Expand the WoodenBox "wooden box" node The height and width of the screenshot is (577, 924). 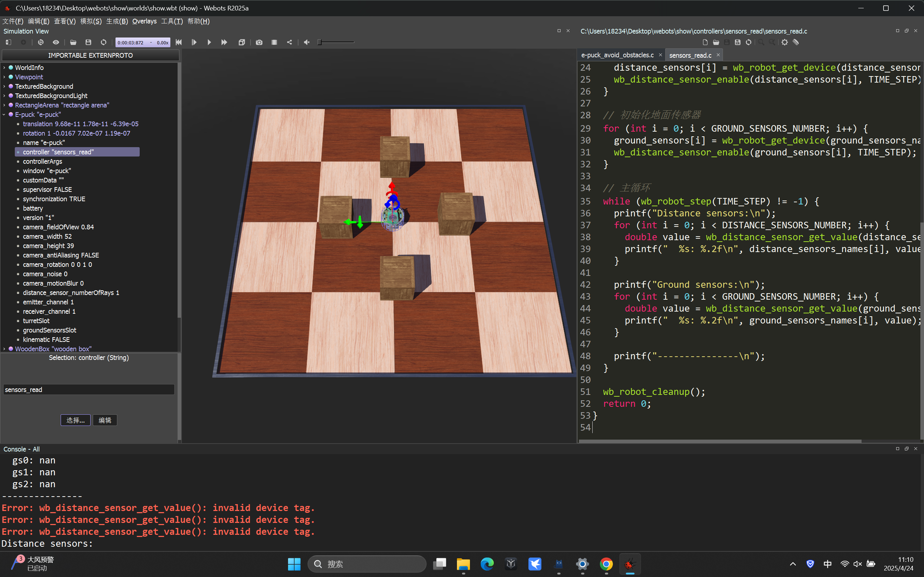click(x=4, y=349)
